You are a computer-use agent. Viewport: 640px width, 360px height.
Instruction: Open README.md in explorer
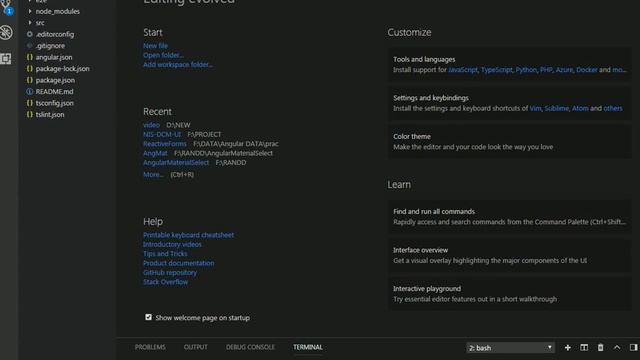point(54,91)
